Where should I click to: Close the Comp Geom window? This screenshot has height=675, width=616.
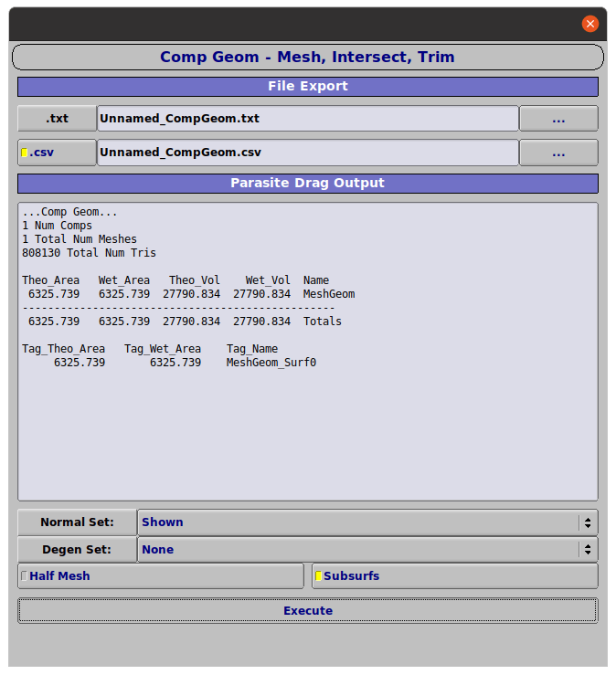click(590, 25)
